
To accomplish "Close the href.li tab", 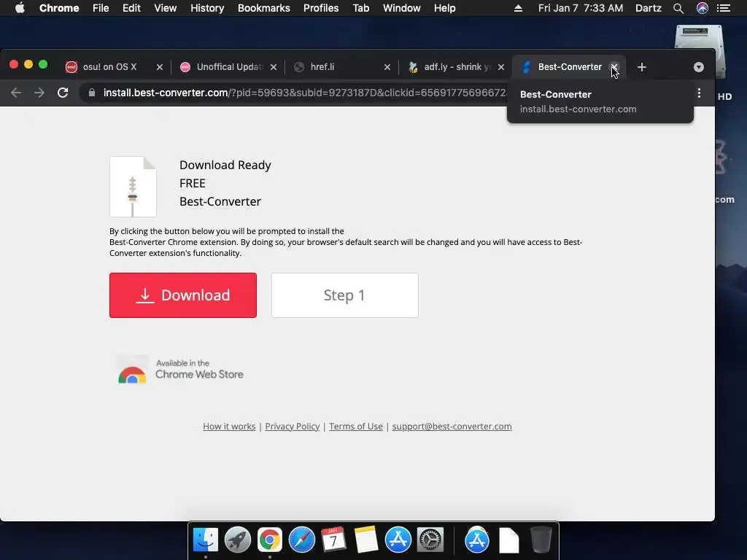I will coord(387,67).
